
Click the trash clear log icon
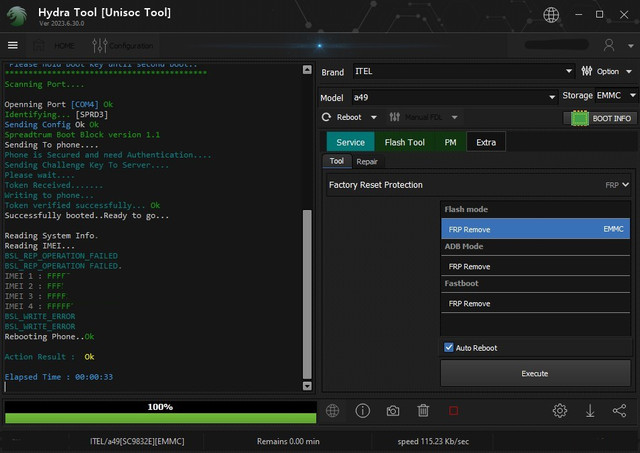423,411
